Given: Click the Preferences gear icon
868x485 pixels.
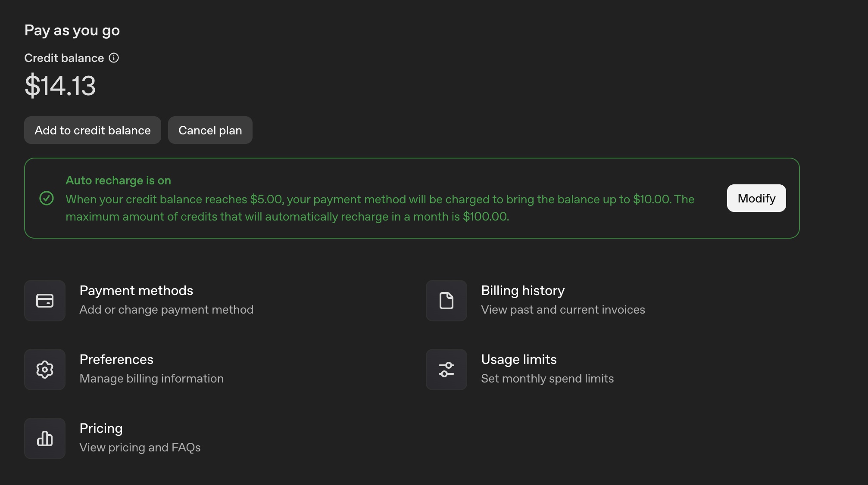Looking at the screenshot, I should [45, 370].
